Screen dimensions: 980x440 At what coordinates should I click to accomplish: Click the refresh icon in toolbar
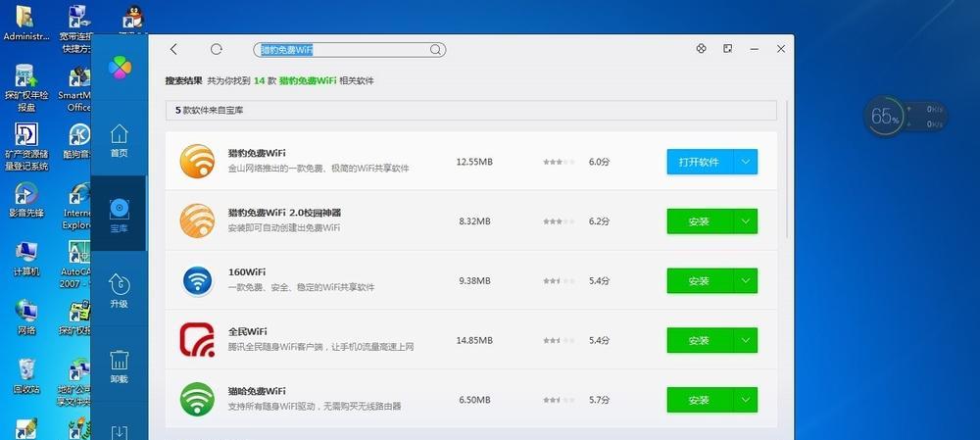click(217, 49)
